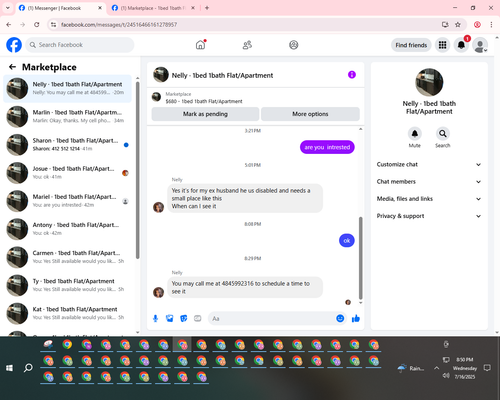
Task: Reload the page in browser toolbar
Action: pyautogui.click(x=37, y=24)
